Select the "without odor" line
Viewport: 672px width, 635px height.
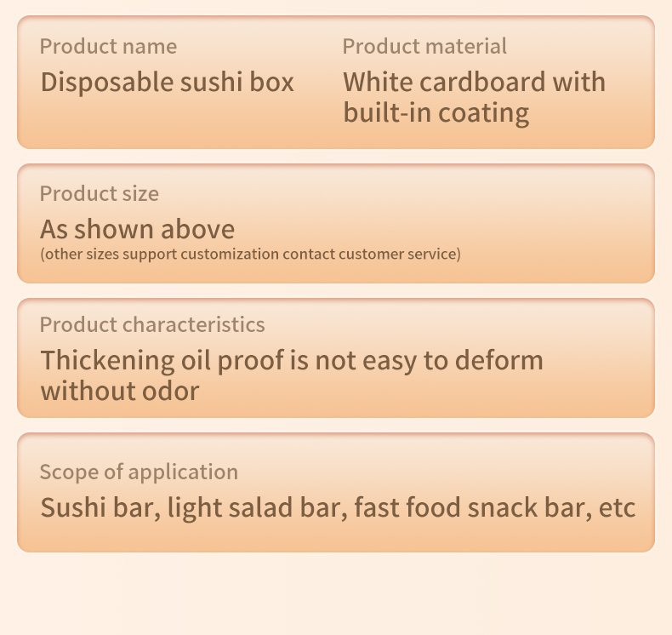[119, 392]
